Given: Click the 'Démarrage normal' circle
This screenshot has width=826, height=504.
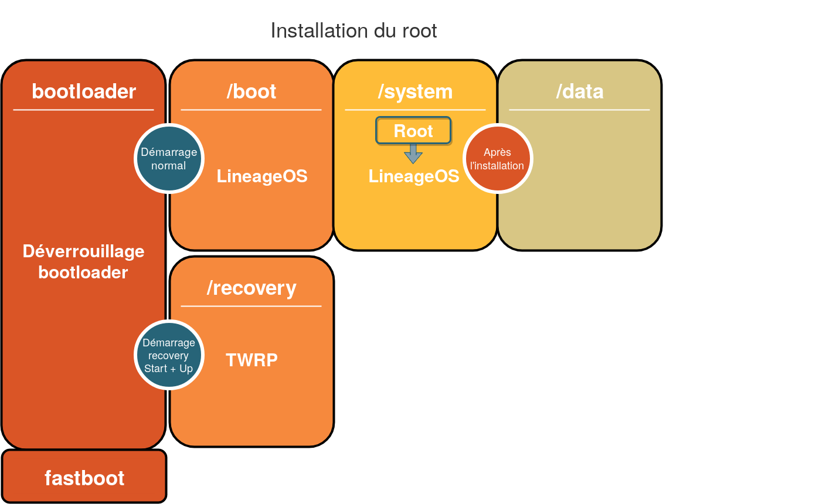Looking at the screenshot, I should [x=169, y=159].
